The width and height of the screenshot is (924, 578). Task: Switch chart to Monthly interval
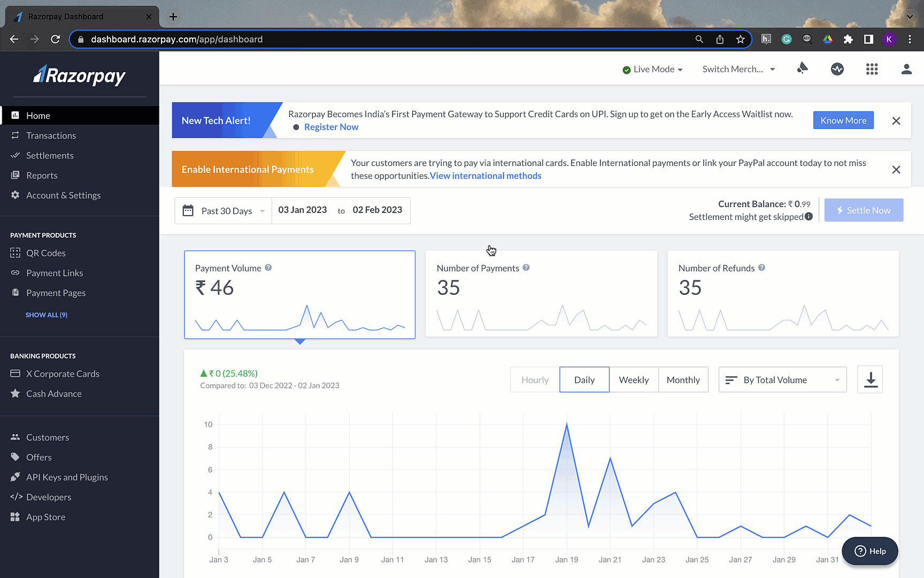pyautogui.click(x=683, y=379)
